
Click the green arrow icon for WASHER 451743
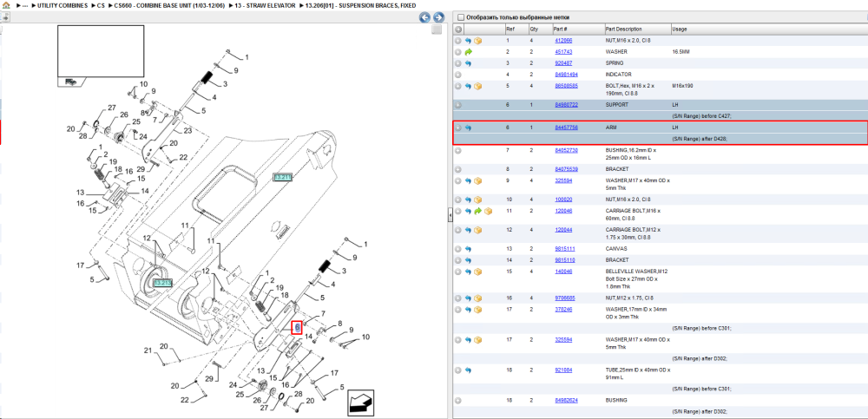tap(468, 52)
